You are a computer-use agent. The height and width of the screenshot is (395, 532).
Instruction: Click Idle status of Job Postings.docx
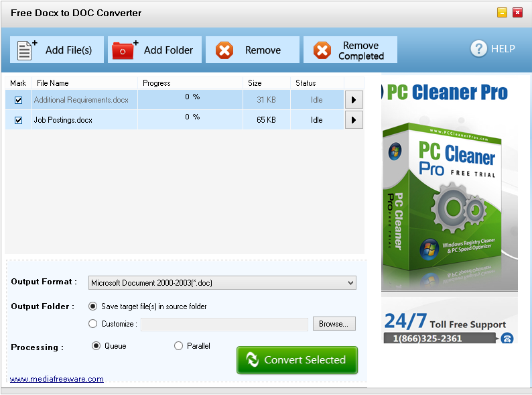(316, 120)
